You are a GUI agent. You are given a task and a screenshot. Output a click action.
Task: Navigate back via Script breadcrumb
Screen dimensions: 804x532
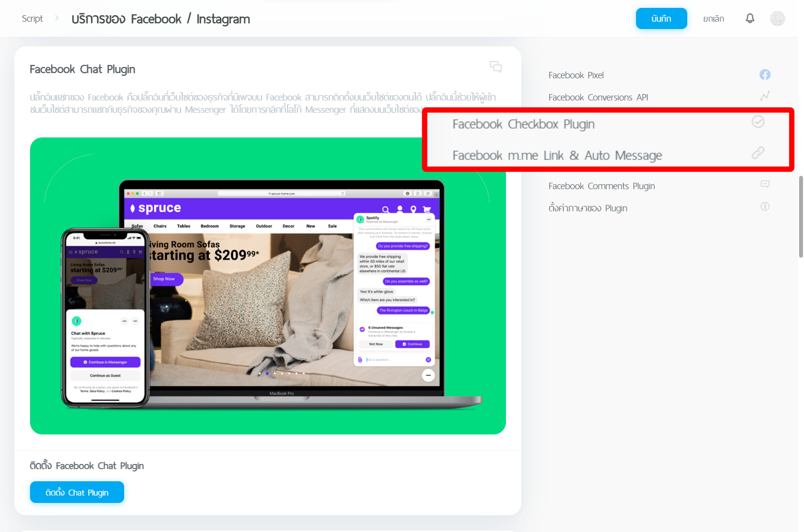(33, 19)
